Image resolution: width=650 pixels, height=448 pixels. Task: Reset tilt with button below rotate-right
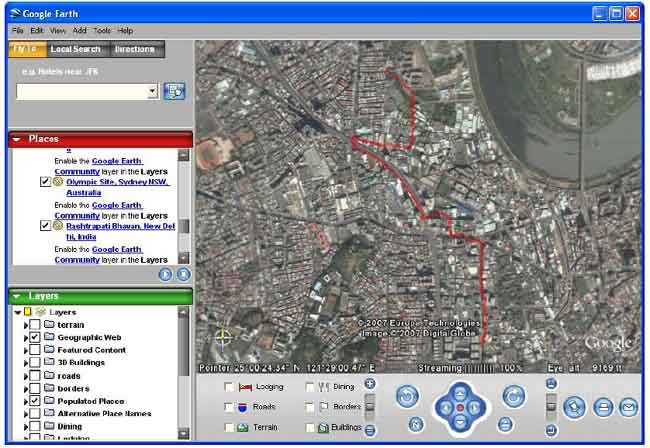click(x=504, y=424)
